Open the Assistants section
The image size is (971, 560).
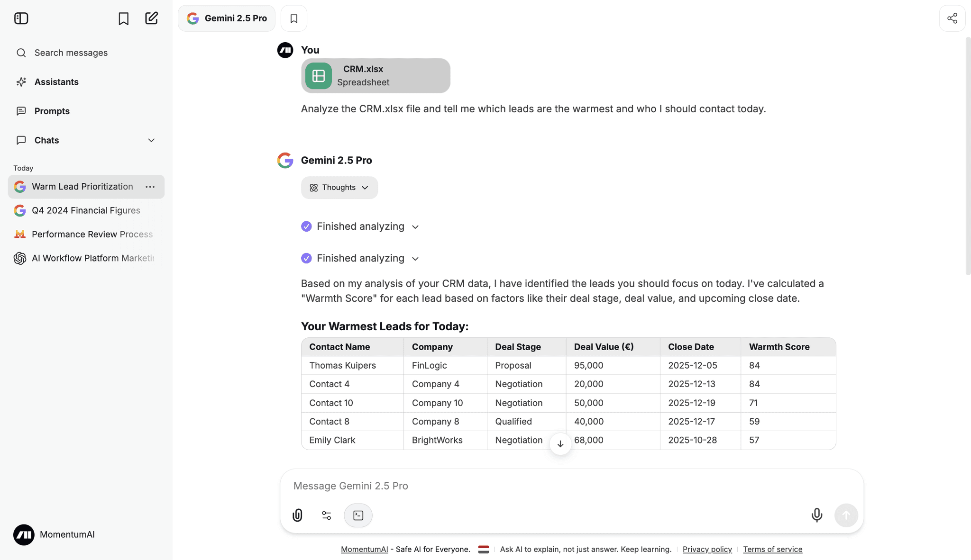click(x=56, y=82)
